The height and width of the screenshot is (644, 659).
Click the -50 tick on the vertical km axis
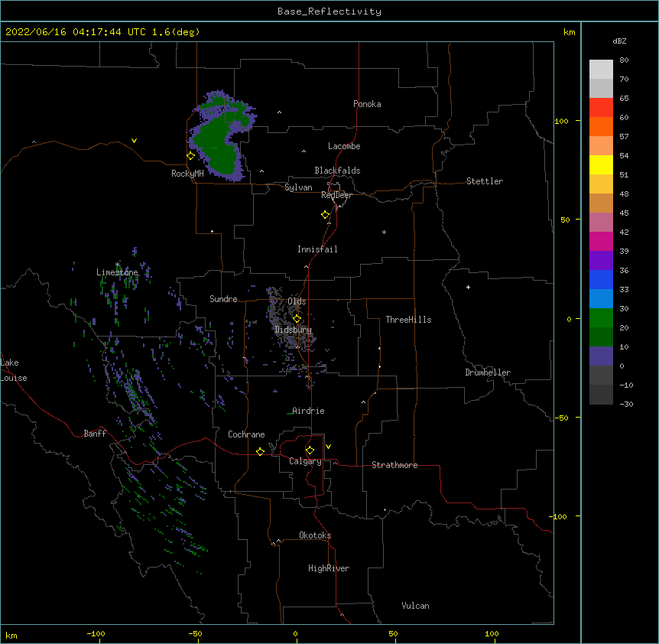pos(561,418)
